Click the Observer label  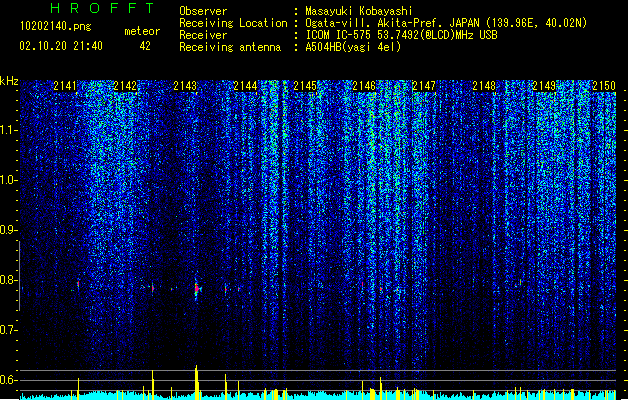coord(203,11)
